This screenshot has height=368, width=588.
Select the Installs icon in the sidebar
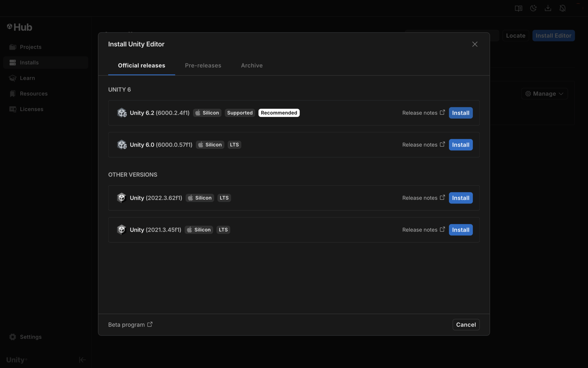pos(13,62)
